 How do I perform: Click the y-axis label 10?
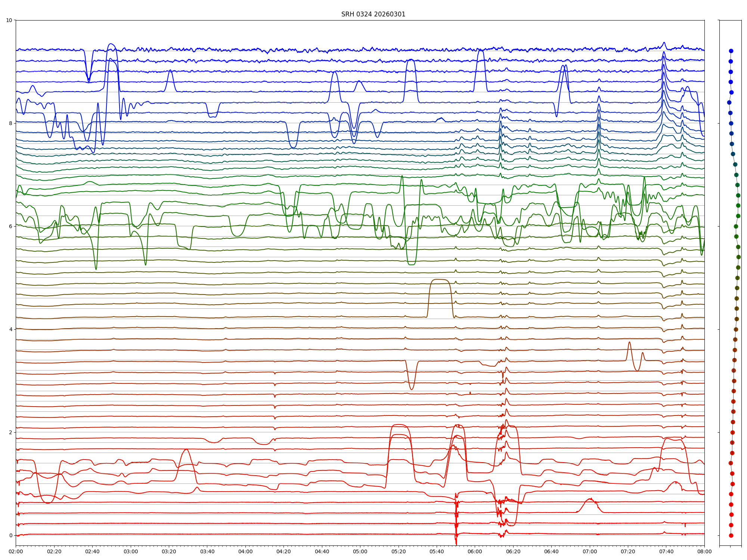pyautogui.click(x=9, y=20)
